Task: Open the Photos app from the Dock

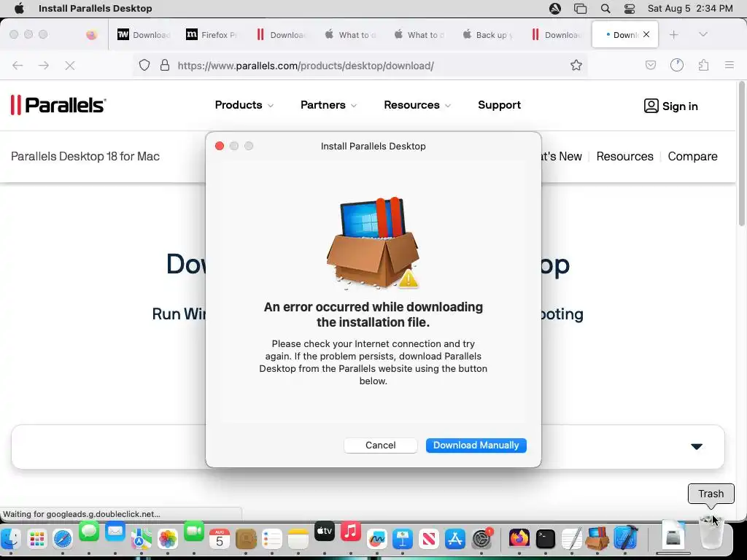Action: point(167,539)
